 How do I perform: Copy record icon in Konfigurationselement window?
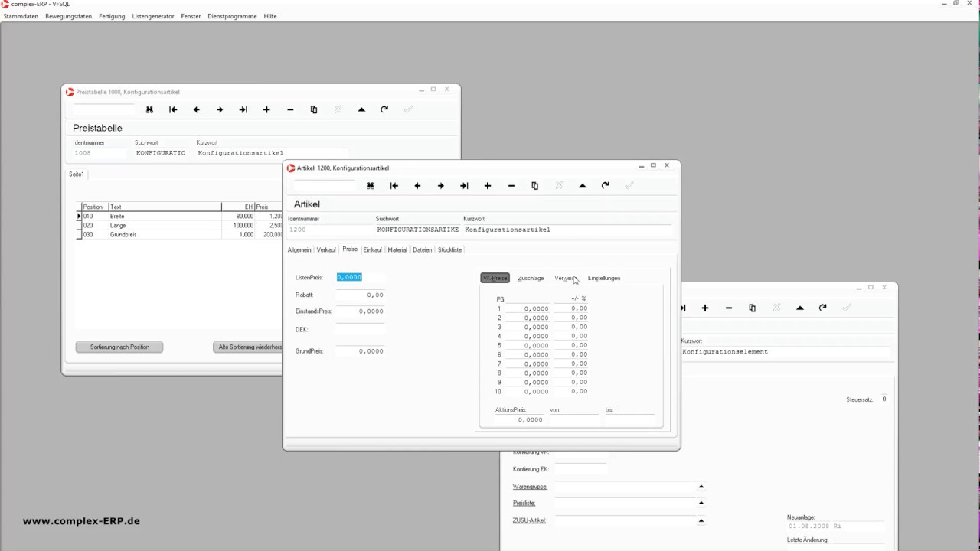752,308
